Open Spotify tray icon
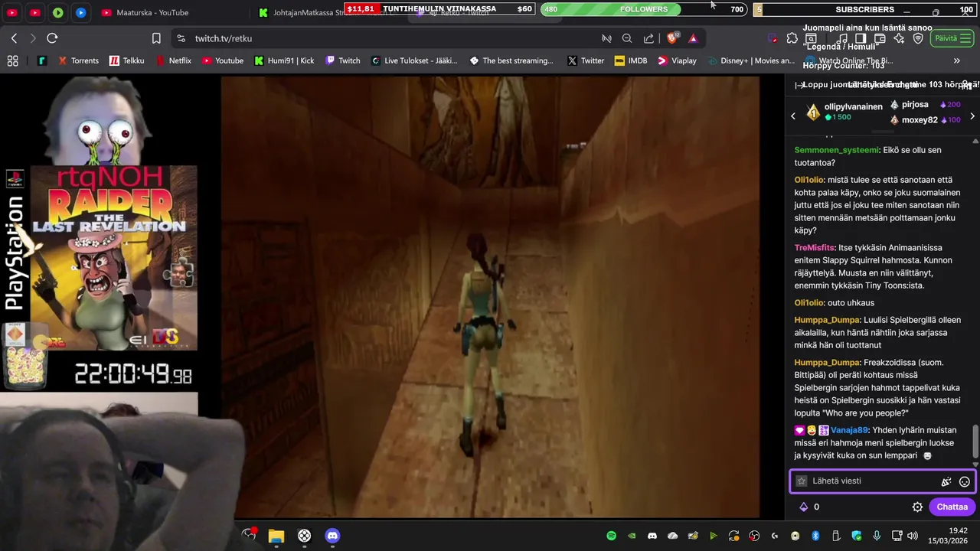This screenshot has width=980, height=551. [x=611, y=536]
